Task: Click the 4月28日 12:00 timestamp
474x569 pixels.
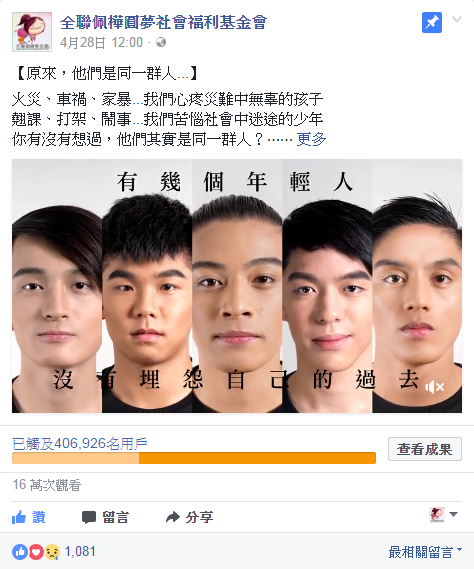Action: point(101,43)
